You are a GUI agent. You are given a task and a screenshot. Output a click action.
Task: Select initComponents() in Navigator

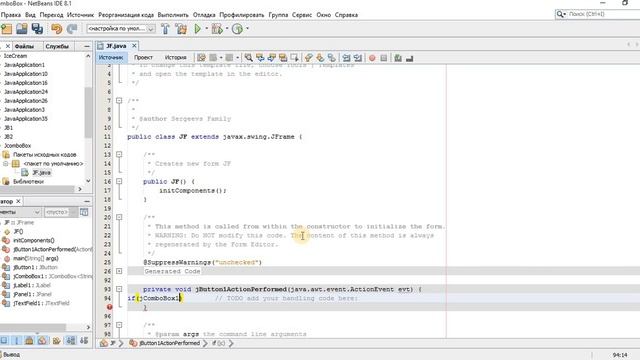point(33,240)
